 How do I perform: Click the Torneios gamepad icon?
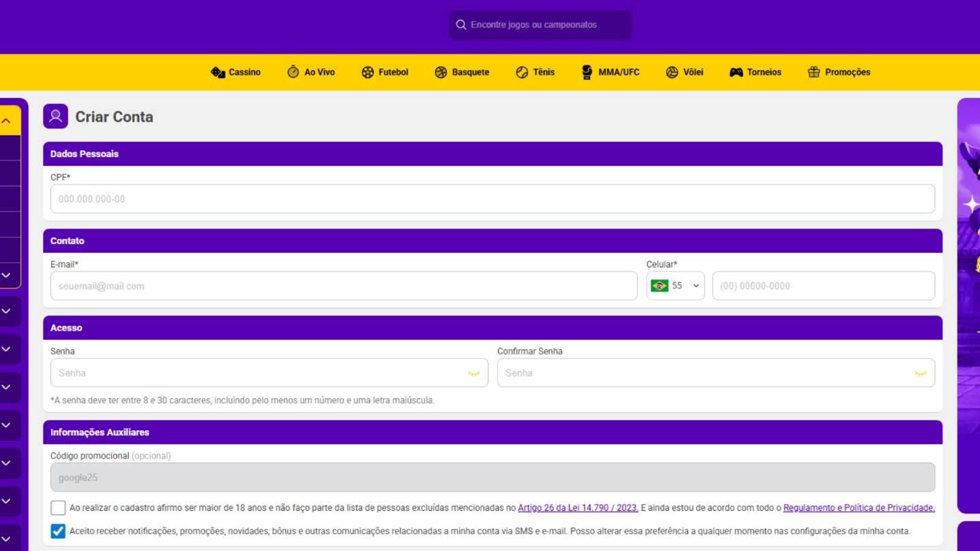coord(736,72)
